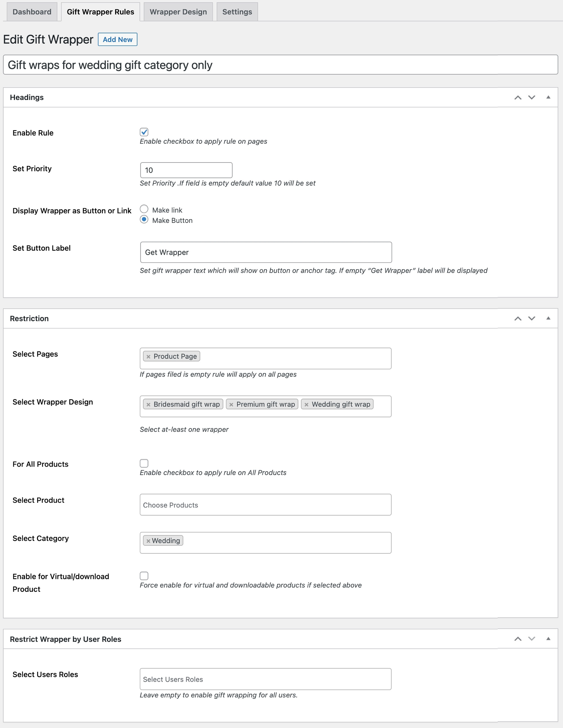
Task: Click the Add New button
Action: (x=117, y=39)
